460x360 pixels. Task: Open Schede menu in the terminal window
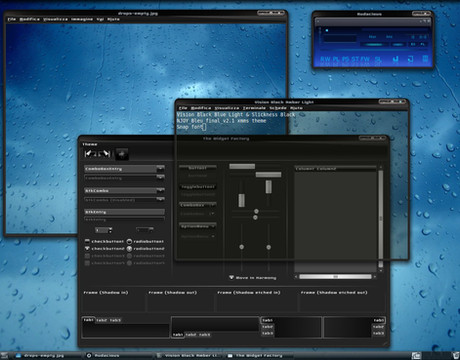point(278,108)
